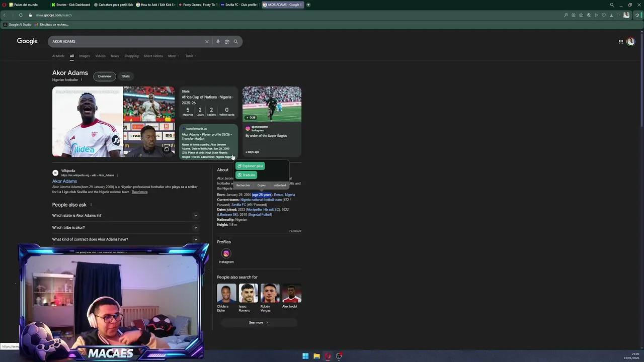Choose Instantané in the selection popup
This screenshot has height=362, width=644.
(x=280, y=185)
